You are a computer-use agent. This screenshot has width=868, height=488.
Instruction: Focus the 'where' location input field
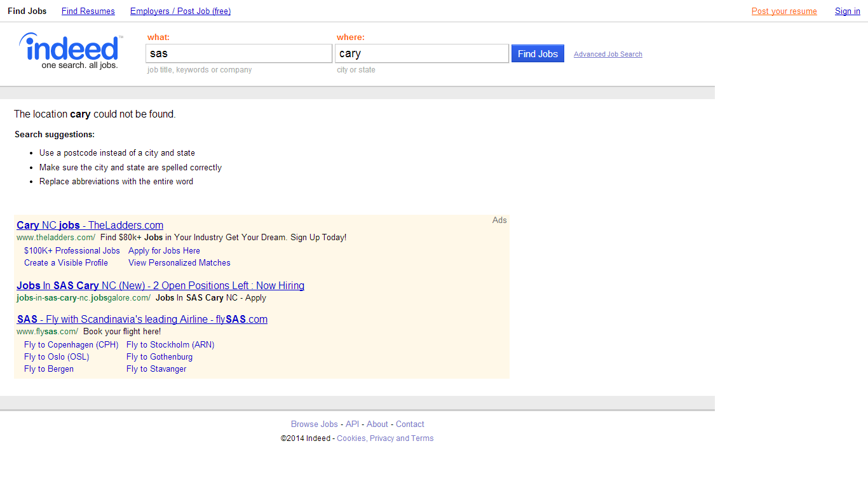coord(422,54)
